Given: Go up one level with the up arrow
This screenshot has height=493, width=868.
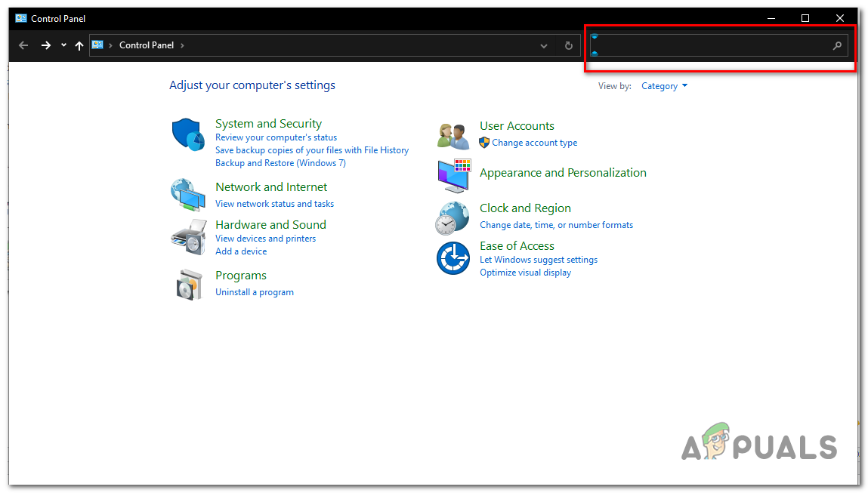Looking at the screenshot, I should (79, 45).
